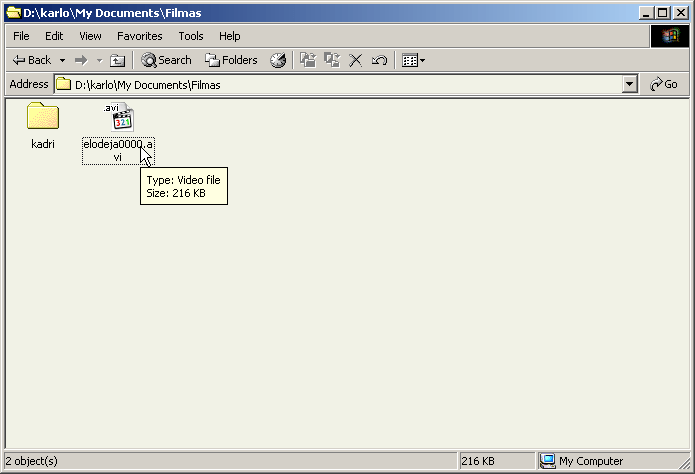Open the Search pane
Screen dimensions: 695x474
166,60
